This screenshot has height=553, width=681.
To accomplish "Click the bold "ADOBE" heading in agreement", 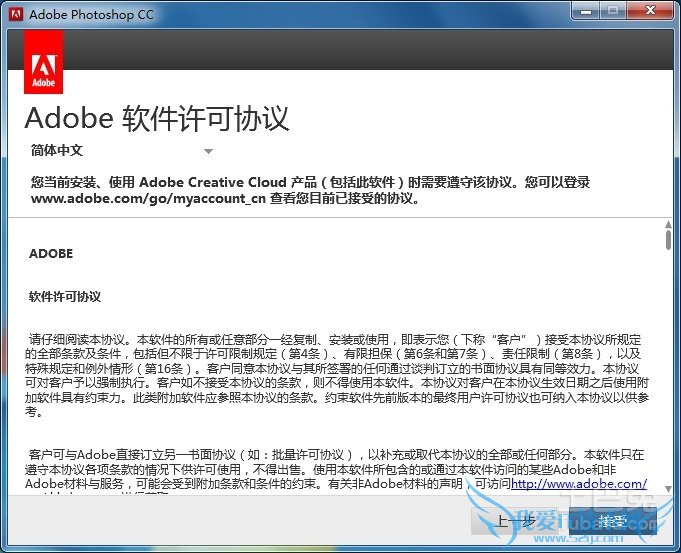I will tap(51, 253).
